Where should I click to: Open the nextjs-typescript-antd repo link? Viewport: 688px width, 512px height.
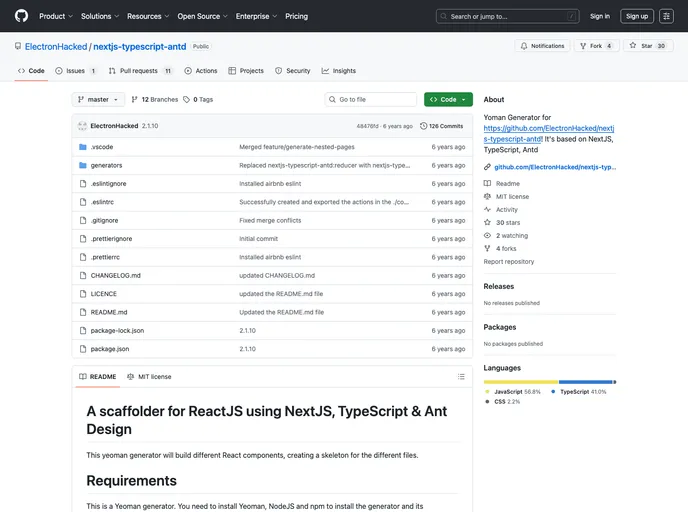(x=140, y=47)
